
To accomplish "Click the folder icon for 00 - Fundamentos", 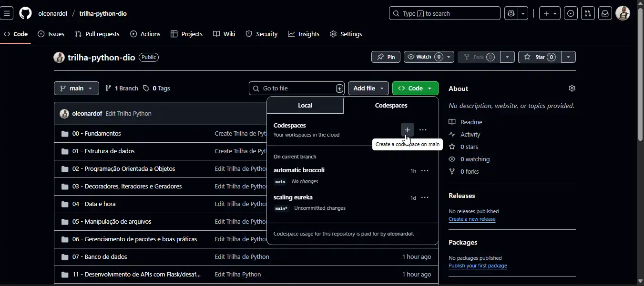I will pos(65,134).
